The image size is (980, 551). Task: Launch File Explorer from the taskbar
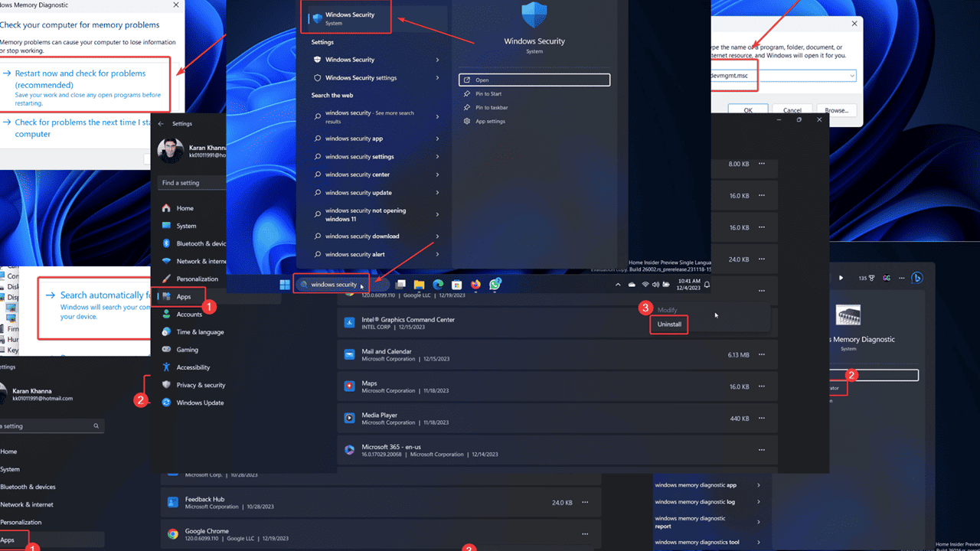pyautogui.click(x=420, y=285)
